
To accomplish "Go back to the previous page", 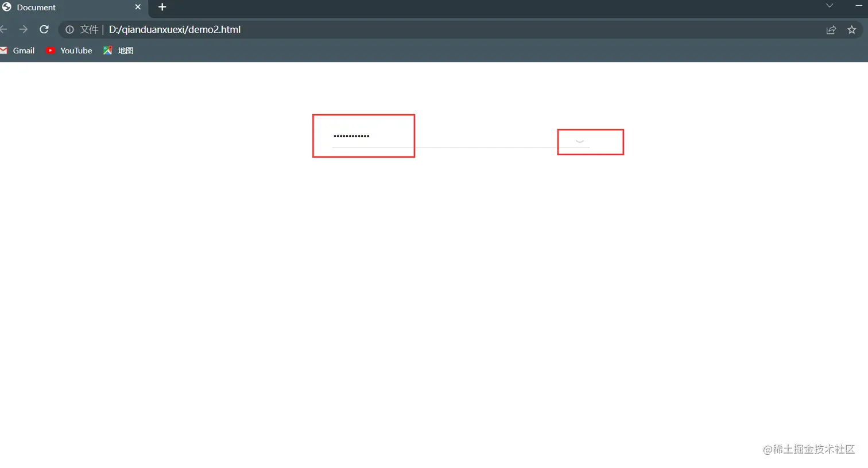I will tap(3, 29).
